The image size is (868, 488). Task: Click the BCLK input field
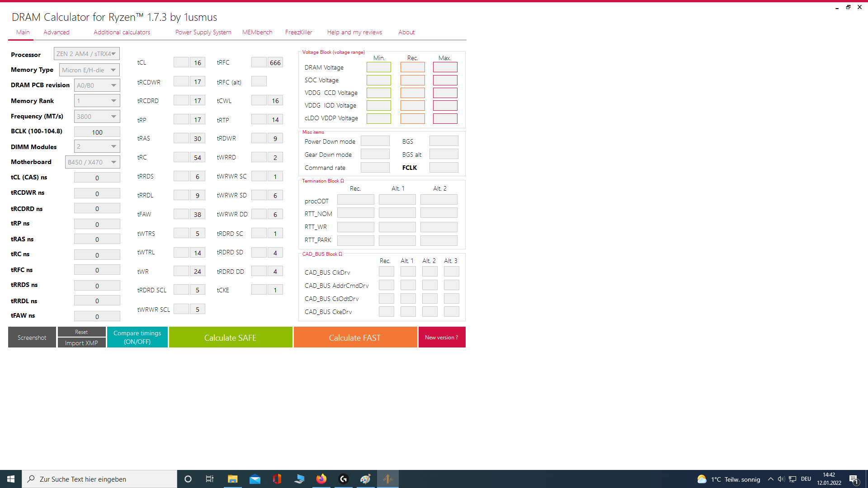[x=97, y=132]
